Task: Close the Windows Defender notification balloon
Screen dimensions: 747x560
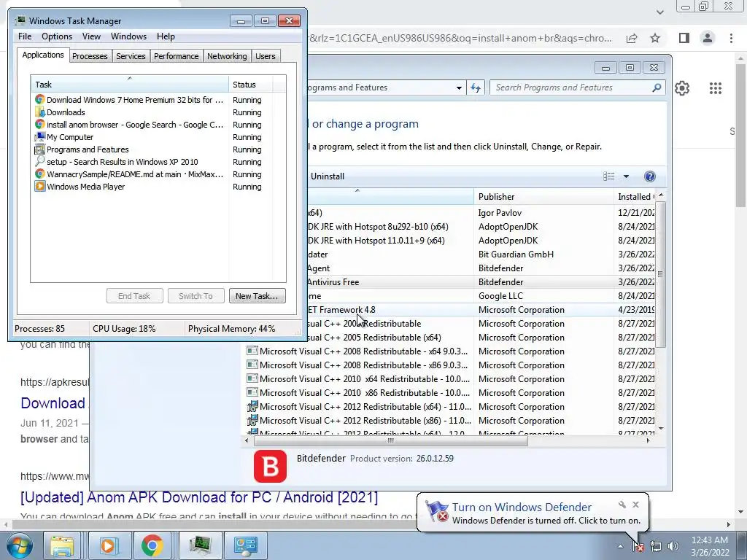Action: (635, 505)
